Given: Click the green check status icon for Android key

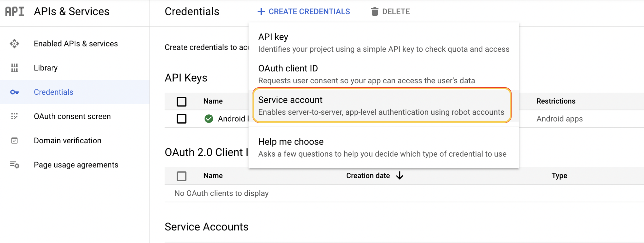Looking at the screenshot, I should 209,119.
